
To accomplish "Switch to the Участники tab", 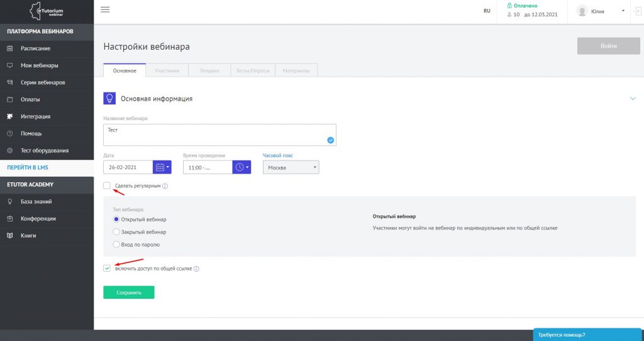I will (x=167, y=71).
